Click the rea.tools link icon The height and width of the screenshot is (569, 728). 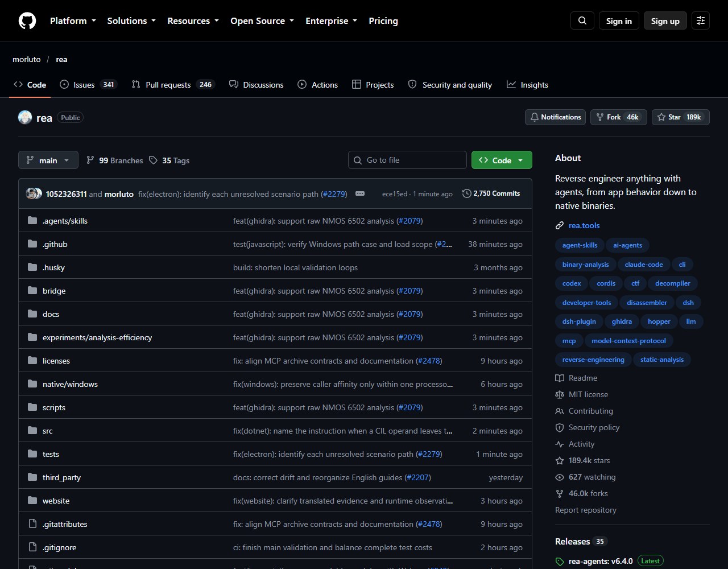(560, 225)
